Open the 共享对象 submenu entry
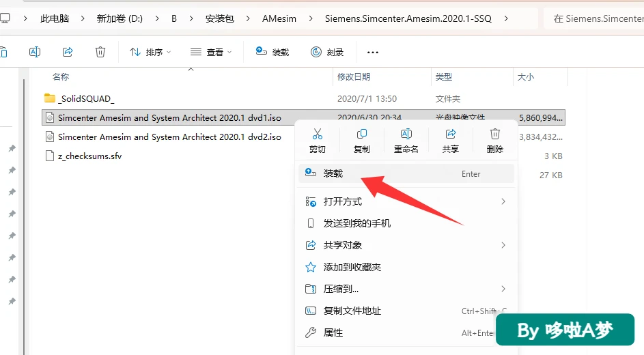The height and width of the screenshot is (355, 644). click(x=406, y=245)
